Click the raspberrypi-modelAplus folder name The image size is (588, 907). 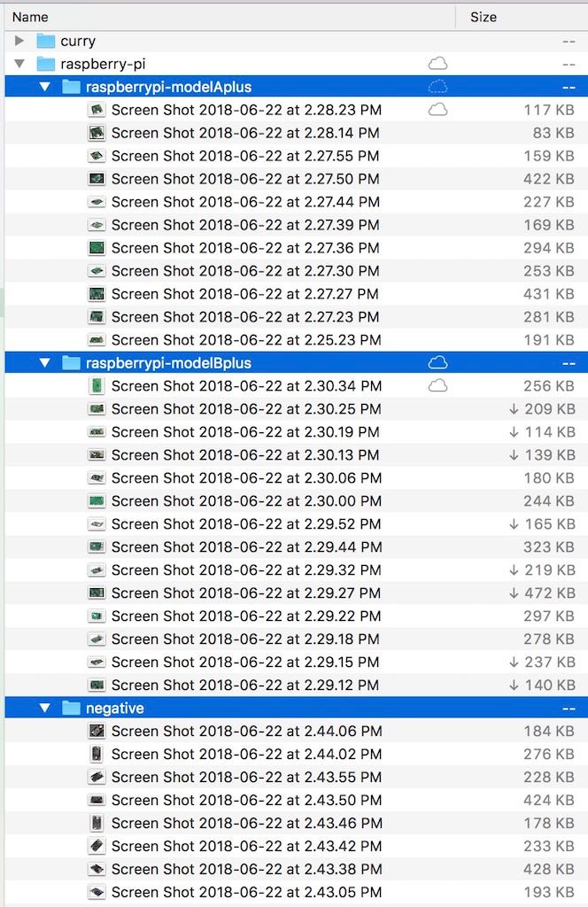pyautogui.click(x=169, y=88)
